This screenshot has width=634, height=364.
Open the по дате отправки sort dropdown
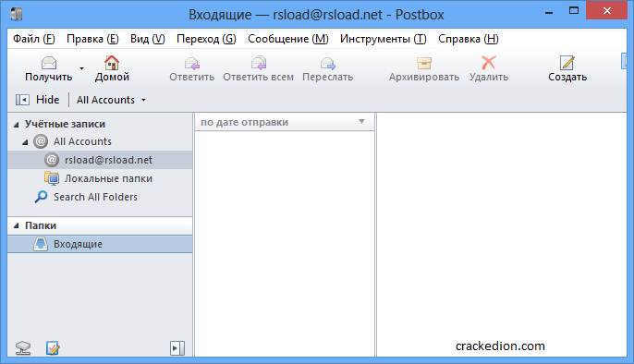pyautogui.click(x=285, y=122)
